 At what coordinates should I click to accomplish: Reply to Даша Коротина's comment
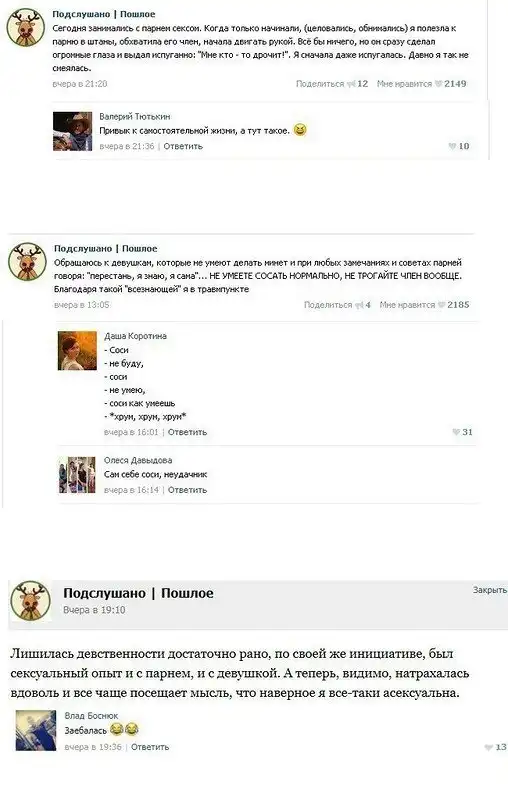coord(187,432)
